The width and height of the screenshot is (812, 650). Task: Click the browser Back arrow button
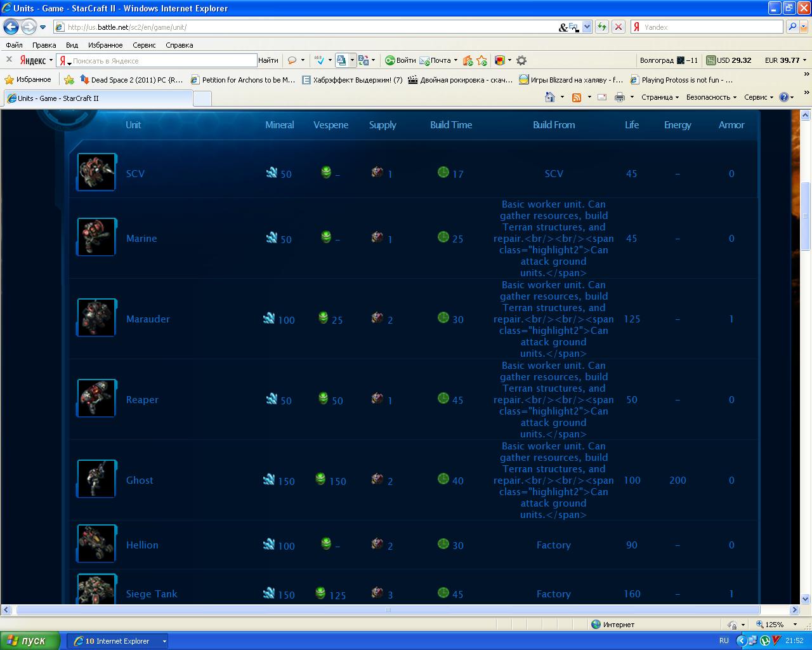click(x=11, y=27)
